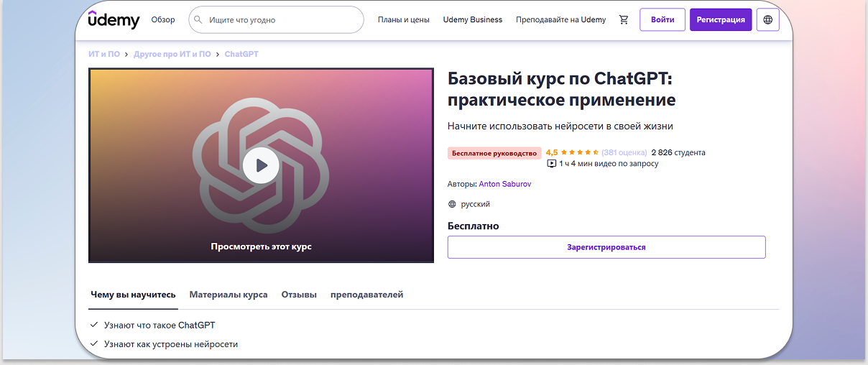This screenshot has height=365, width=868.
Task: Click the Бесплатное руководство badge
Action: pos(494,153)
